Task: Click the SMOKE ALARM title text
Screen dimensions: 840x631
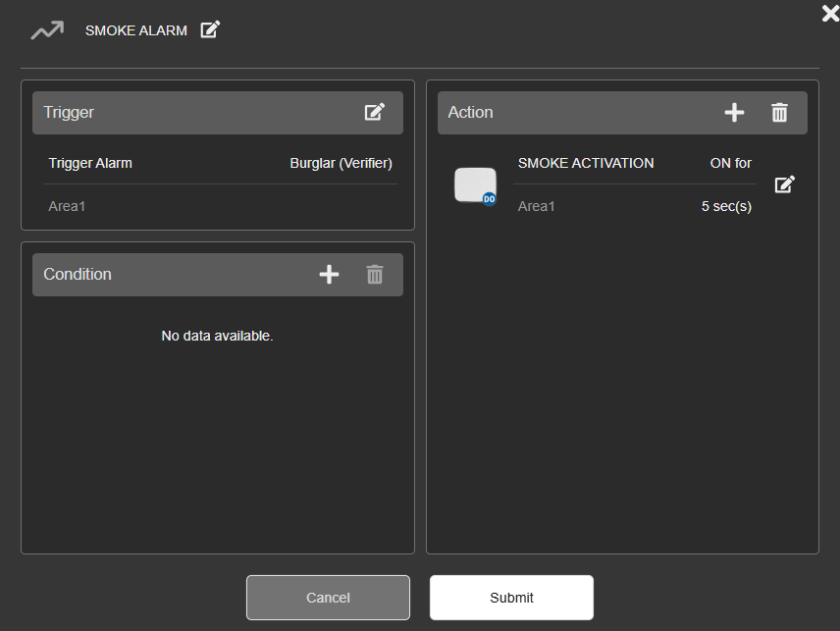Action: click(136, 30)
